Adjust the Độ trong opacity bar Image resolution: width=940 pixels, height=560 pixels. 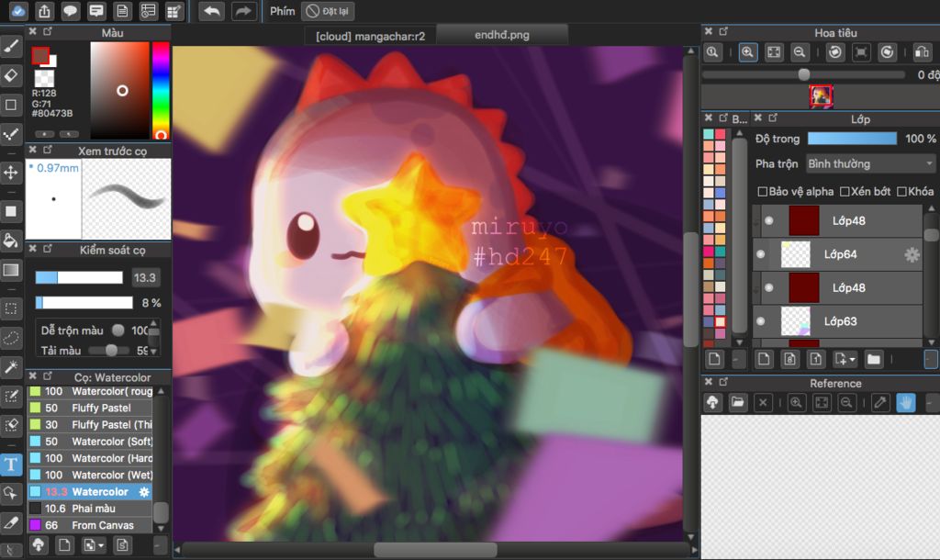(x=852, y=139)
